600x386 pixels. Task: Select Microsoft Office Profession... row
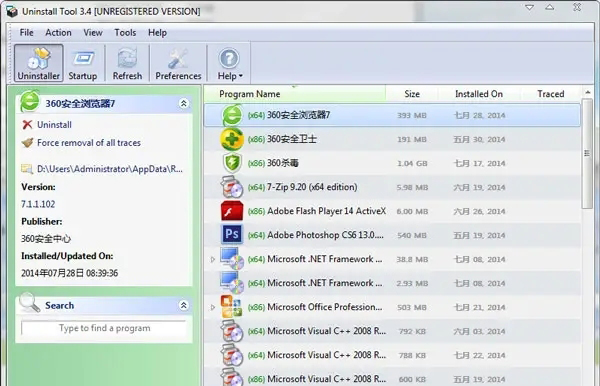point(392,307)
